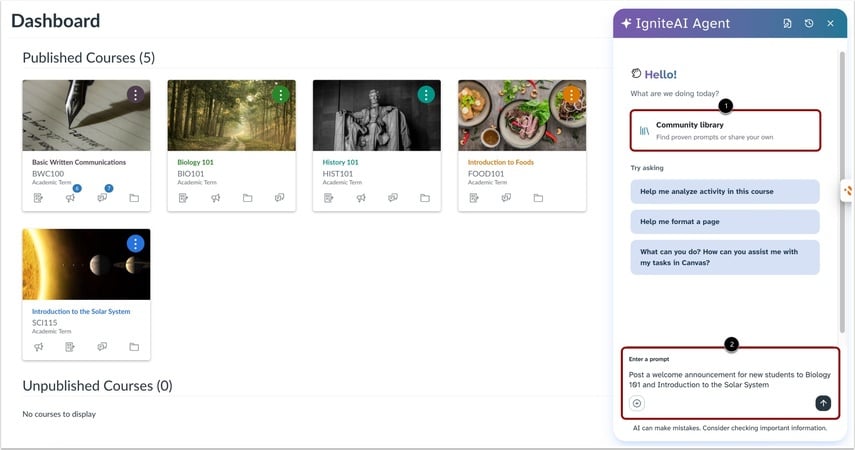Click the pen-on-paper course image
This screenshot has width=855, height=450.
tap(86, 116)
